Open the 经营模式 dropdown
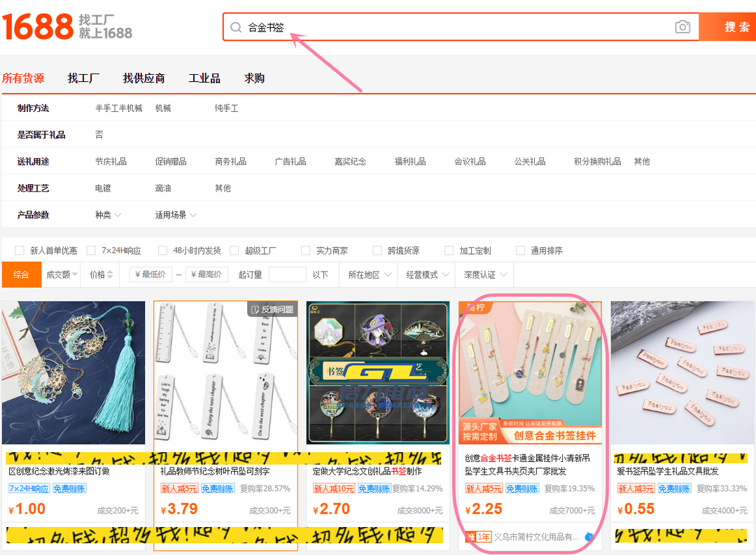 (427, 275)
